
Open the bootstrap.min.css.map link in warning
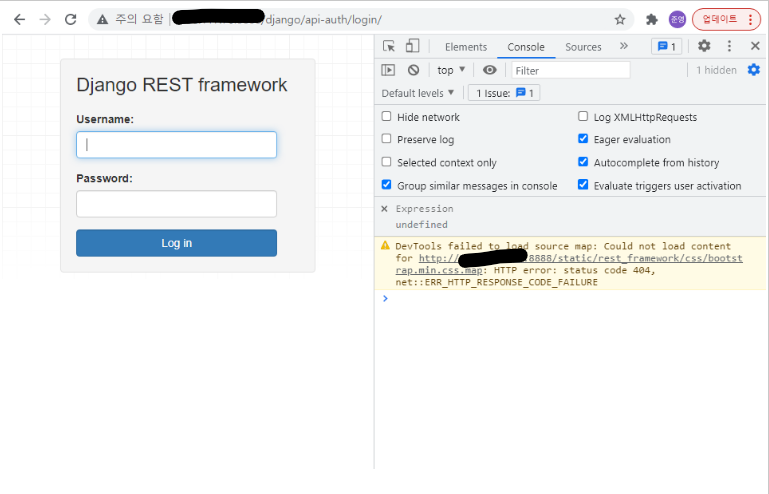tap(569, 264)
